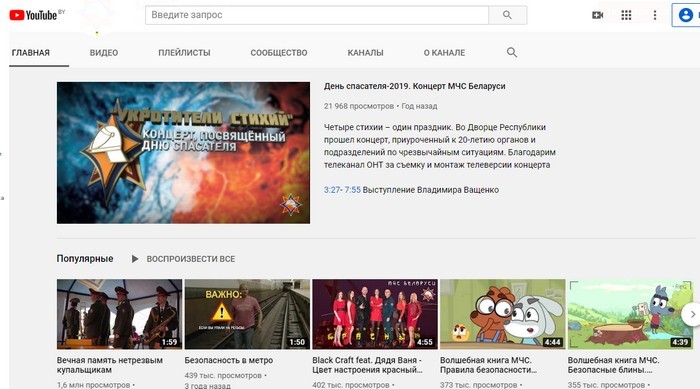700x389 pixels.
Task: Switch to the ВИДЕО tab
Action: [x=104, y=53]
